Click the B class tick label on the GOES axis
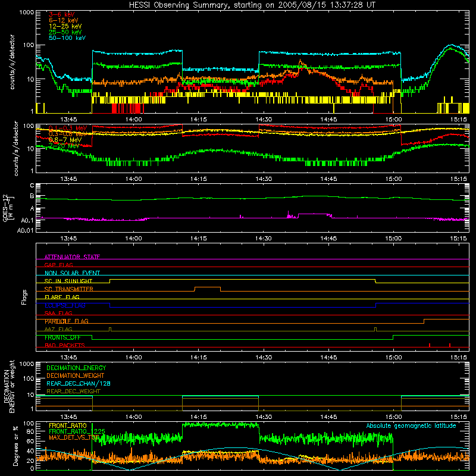 click(32, 196)
